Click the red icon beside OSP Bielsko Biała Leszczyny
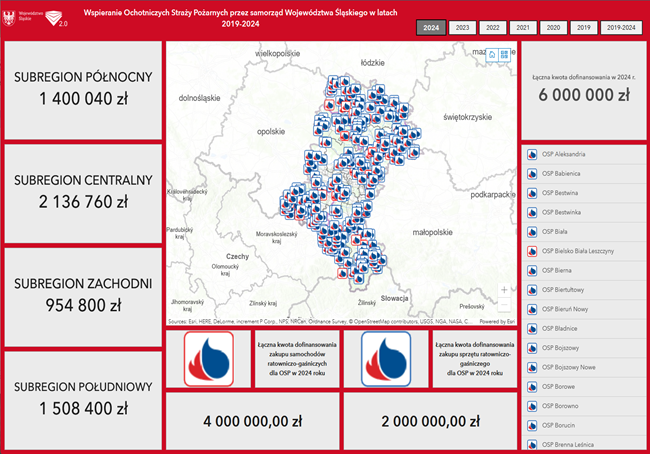 click(x=531, y=250)
